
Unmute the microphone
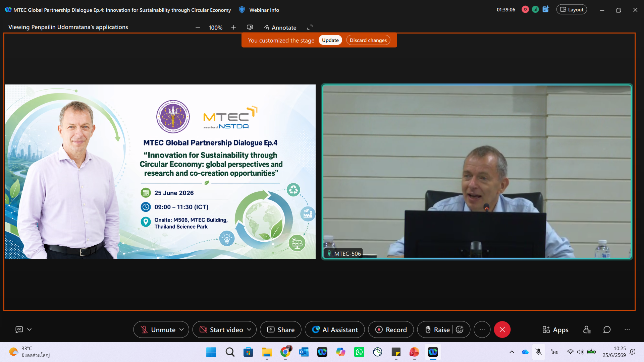(x=158, y=330)
